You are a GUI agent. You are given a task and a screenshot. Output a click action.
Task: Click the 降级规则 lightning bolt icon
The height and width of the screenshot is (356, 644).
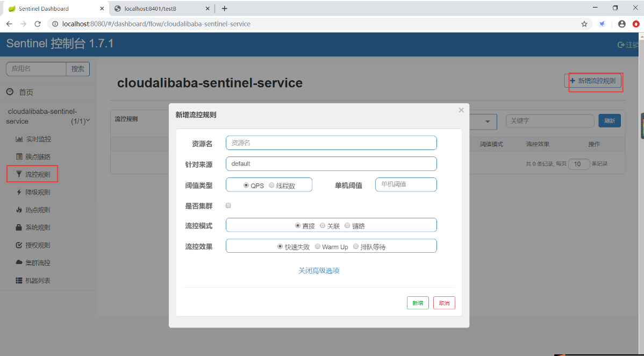[x=19, y=193]
